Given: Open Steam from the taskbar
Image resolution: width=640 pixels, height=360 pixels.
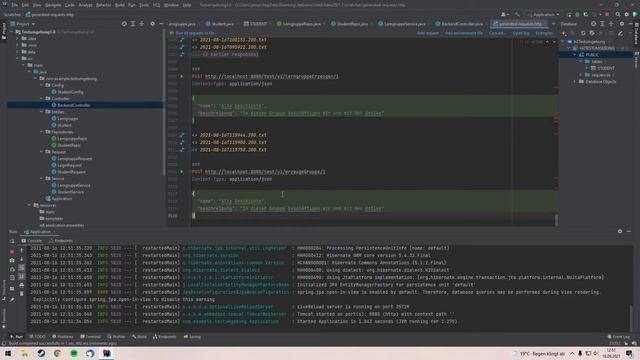Looking at the screenshot, I should (41, 353).
